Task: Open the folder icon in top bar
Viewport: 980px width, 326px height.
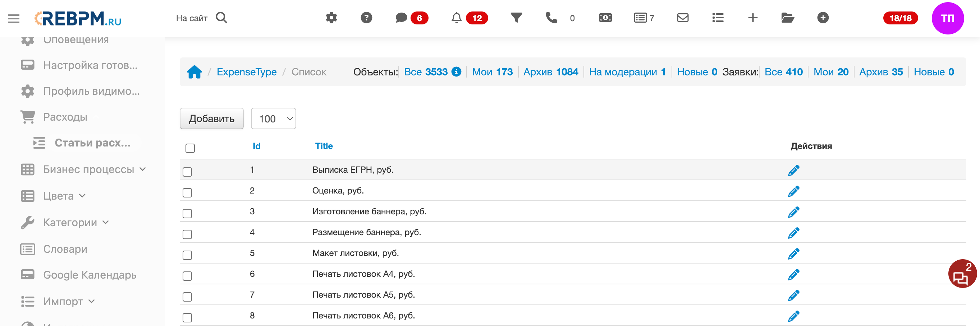Action: point(788,18)
